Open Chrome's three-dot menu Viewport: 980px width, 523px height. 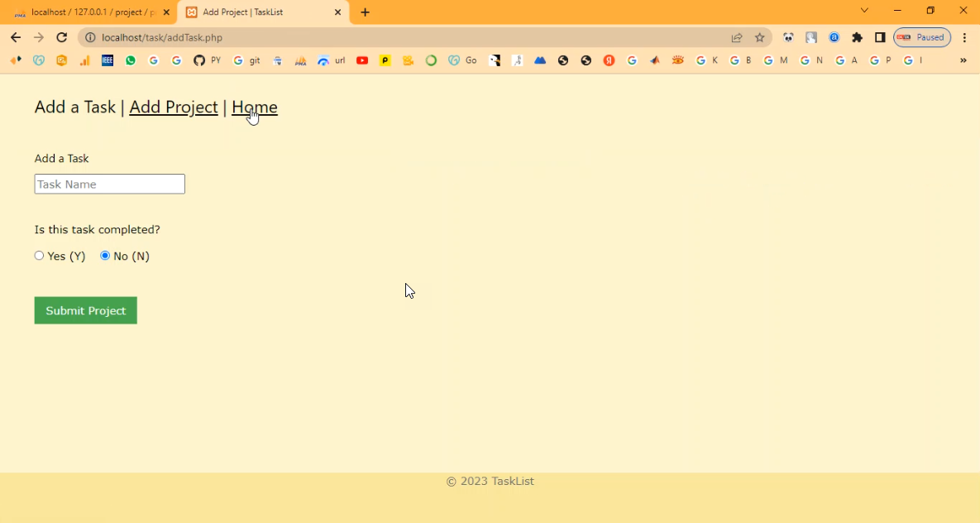pyautogui.click(x=964, y=37)
